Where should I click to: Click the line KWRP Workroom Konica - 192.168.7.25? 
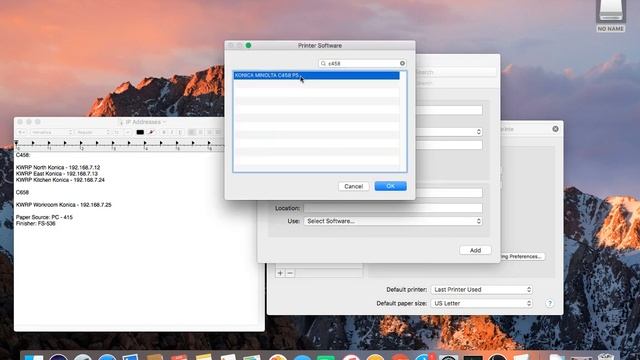tap(63, 204)
